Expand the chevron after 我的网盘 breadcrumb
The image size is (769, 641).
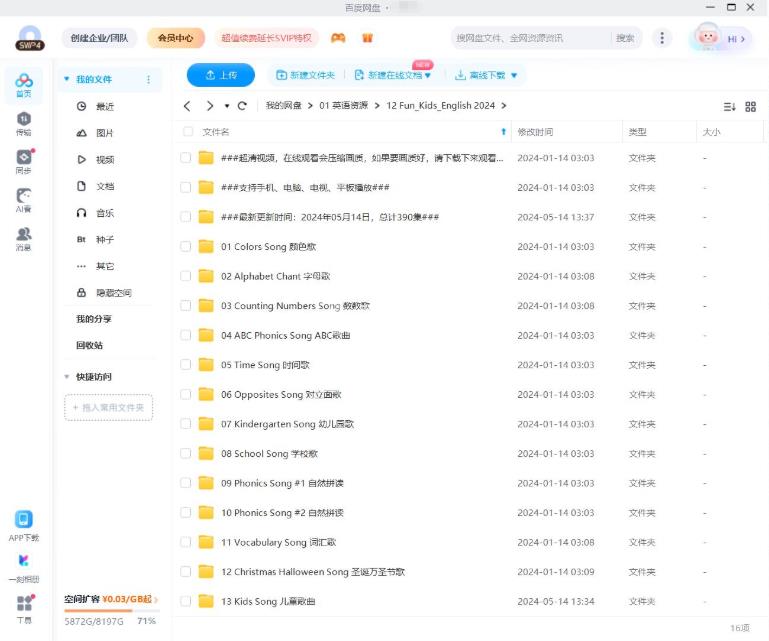[310, 106]
